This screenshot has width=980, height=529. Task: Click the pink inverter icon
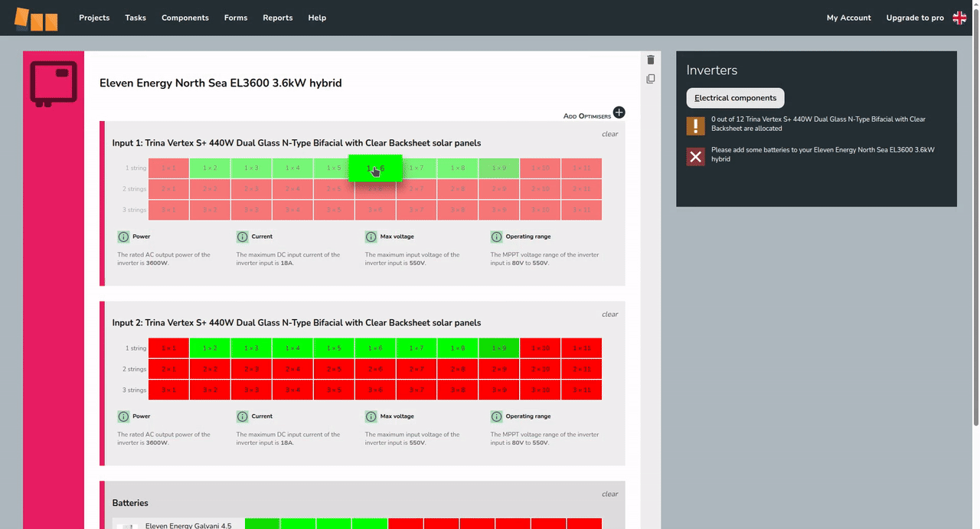(x=54, y=82)
